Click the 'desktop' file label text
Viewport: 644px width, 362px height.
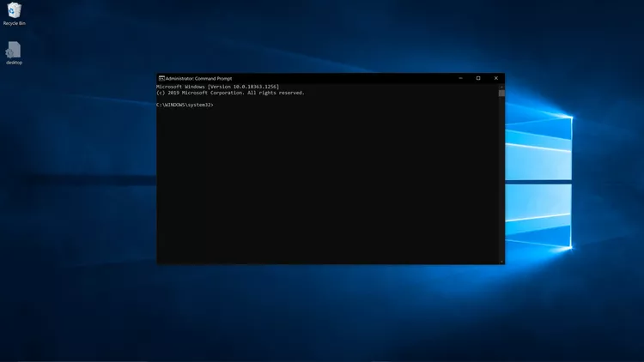click(x=14, y=63)
